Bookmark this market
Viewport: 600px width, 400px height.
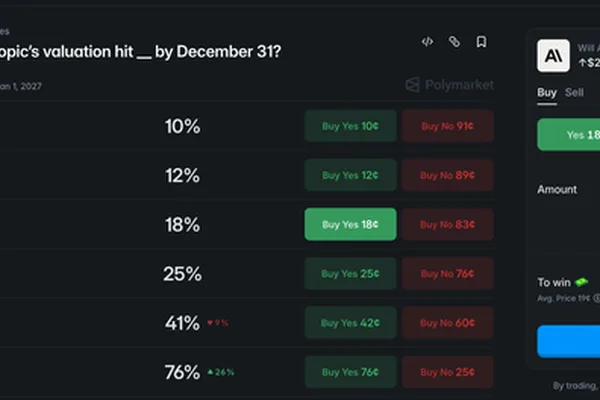pyautogui.click(x=481, y=42)
